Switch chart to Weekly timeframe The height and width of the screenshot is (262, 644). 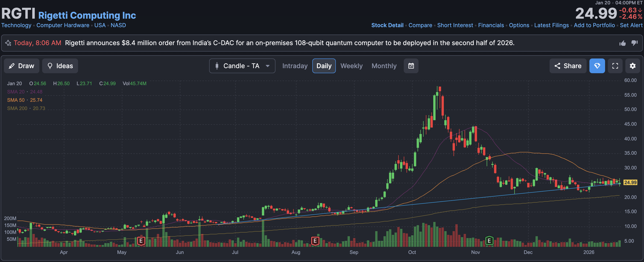pos(351,66)
